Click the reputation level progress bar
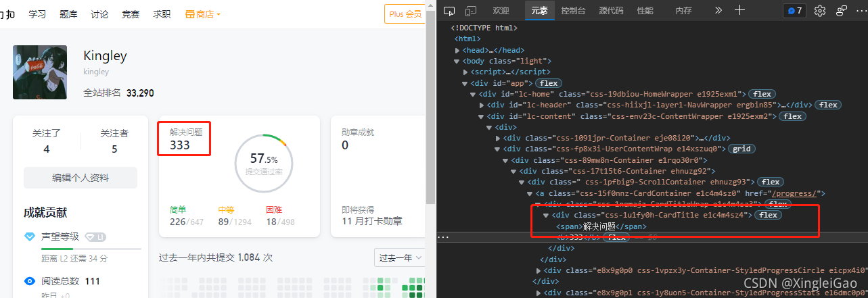 pos(91,249)
